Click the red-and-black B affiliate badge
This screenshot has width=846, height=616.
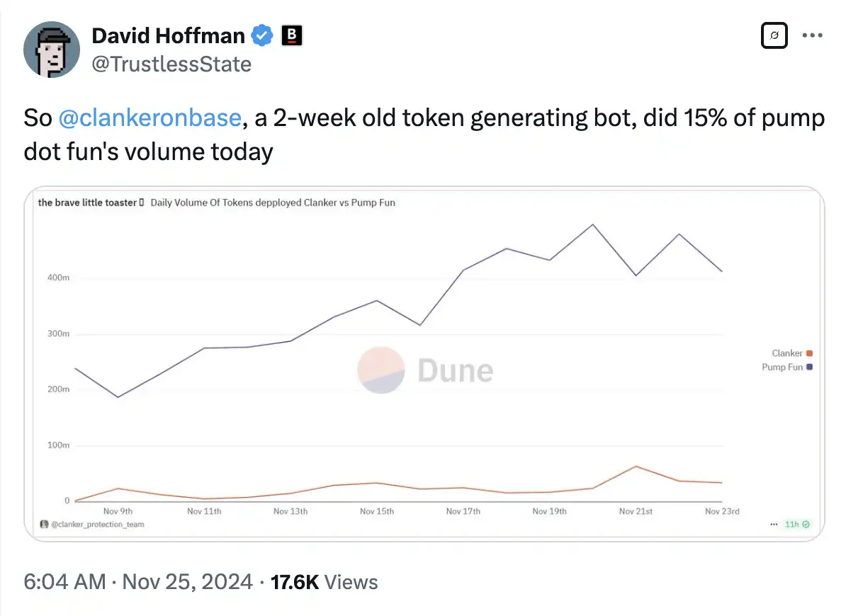pyautogui.click(x=292, y=35)
